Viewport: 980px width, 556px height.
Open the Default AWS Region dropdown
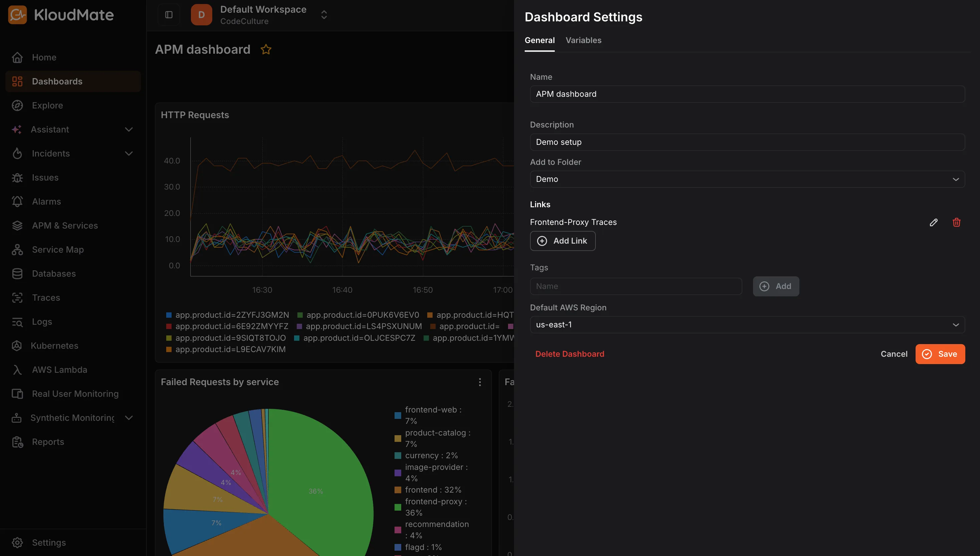pos(747,325)
